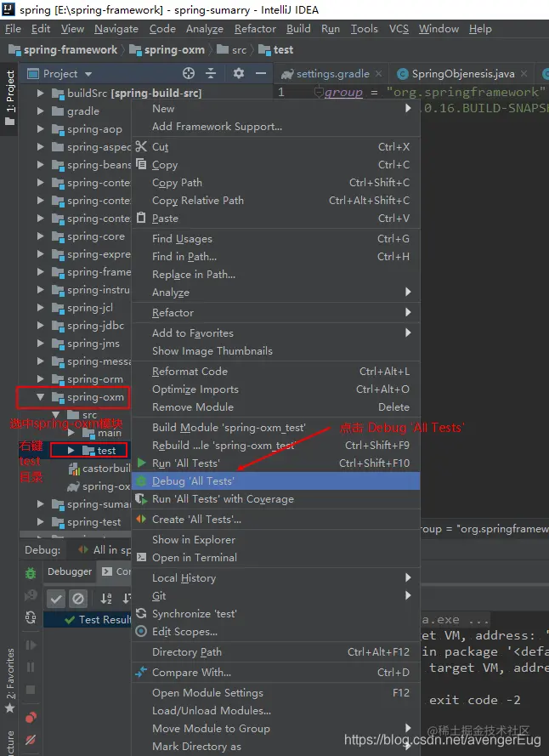This screenshot has width=549, height=756.
Task: Expand the spring-aop module arrow
Action: (x=41, y=129)
